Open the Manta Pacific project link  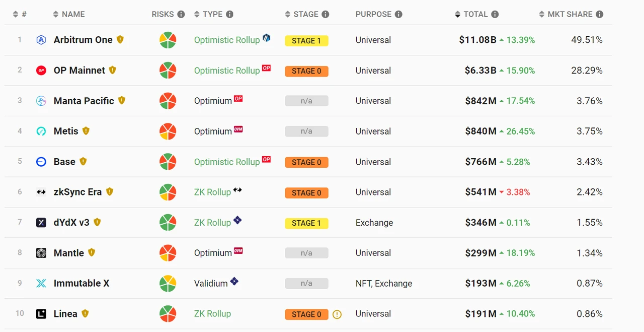84,101
